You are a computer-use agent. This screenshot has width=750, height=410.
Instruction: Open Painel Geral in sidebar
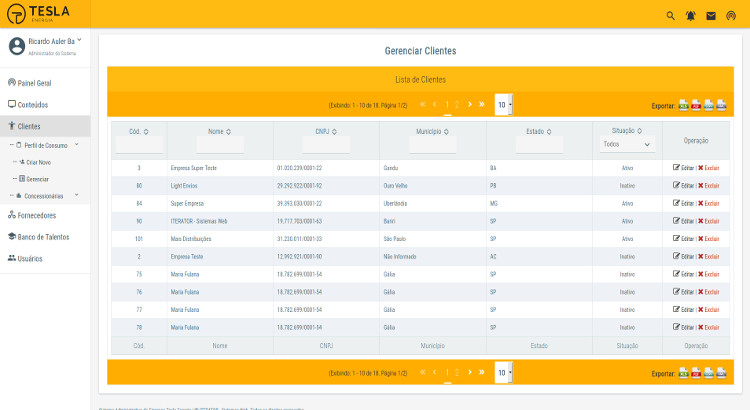pyautogui.click(x=30, y=83)
